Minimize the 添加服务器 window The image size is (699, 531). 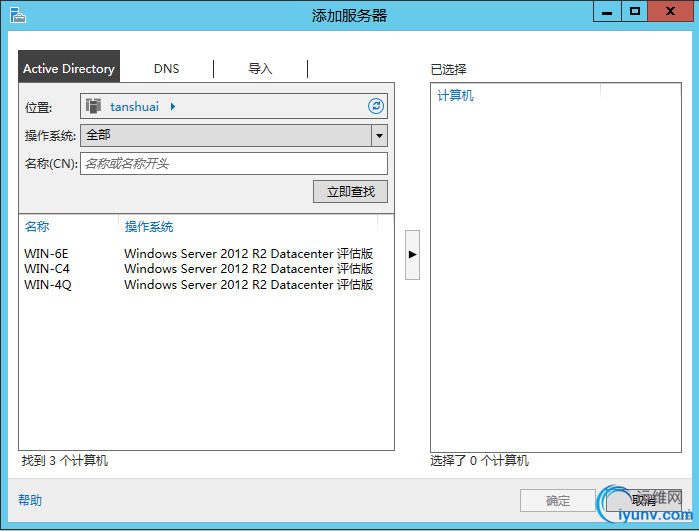(x=607, y=11)
